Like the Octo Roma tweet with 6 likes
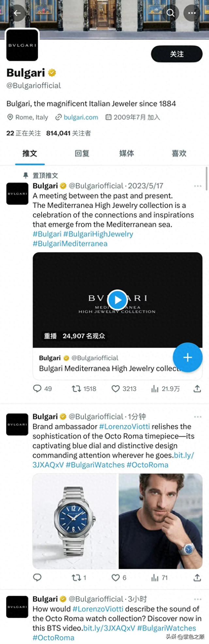 click(x=116, y=577)
